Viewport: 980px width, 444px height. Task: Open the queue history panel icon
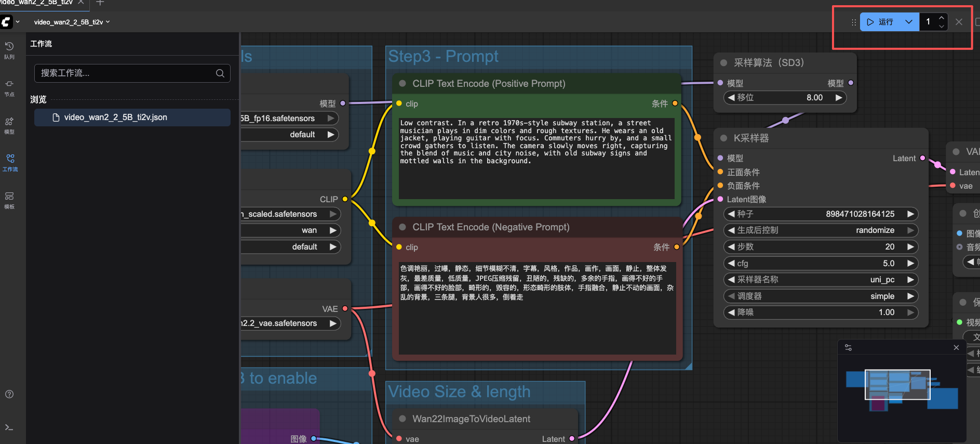pyautogui.click(x=9, y=49)
